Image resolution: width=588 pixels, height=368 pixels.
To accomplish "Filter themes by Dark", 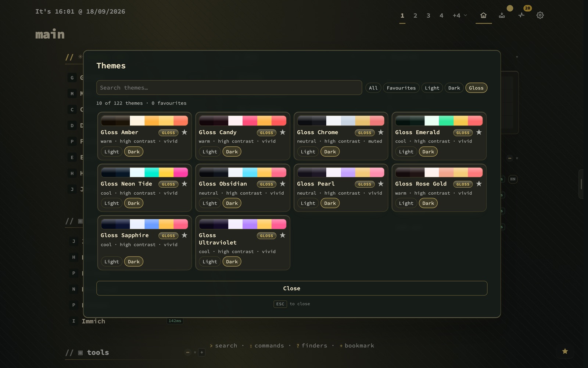I will (x=454, y=88).
